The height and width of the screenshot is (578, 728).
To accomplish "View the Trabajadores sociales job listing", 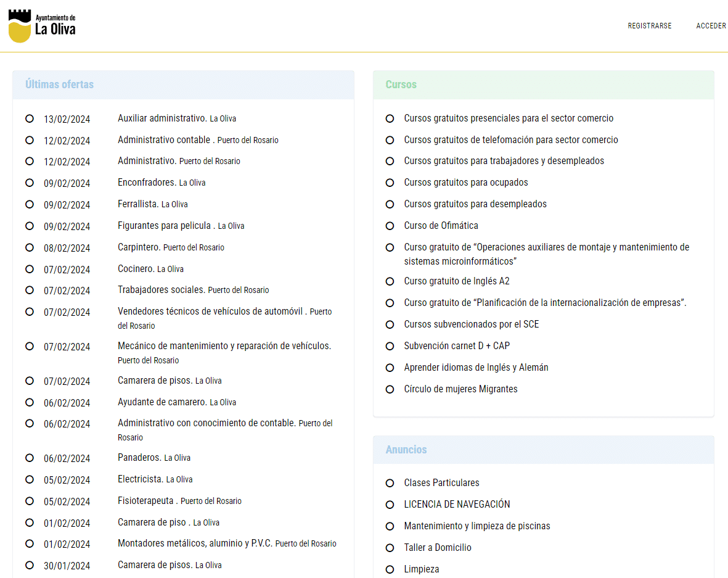I will [161, 290].
